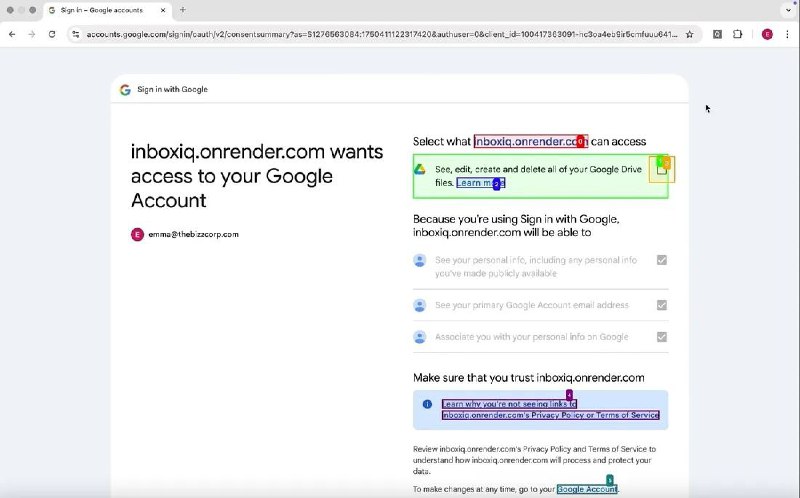Reload the page with the refresh icon
Image resolution: width=800 pixels, height=498 pixels.
[x=52, y=34]
